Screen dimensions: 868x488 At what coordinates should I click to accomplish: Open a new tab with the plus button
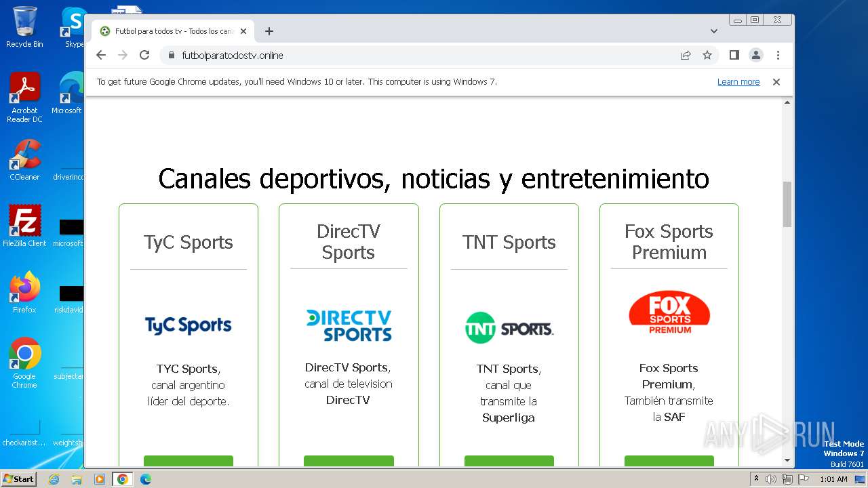pos(269,31)
